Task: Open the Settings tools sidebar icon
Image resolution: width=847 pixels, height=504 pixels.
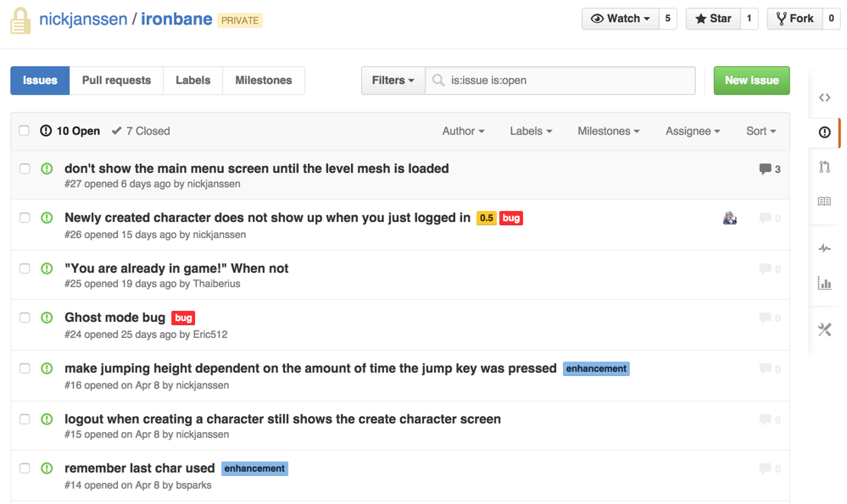Action: pos(824,330)
